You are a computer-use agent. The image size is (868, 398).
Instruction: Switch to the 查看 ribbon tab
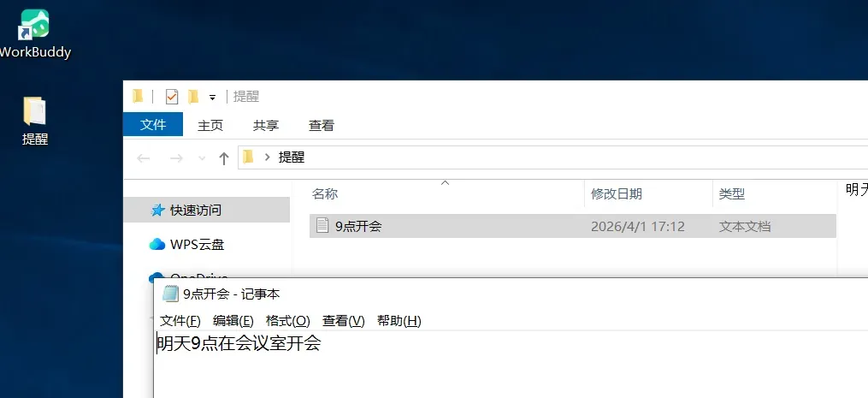[x=321, y=126]
